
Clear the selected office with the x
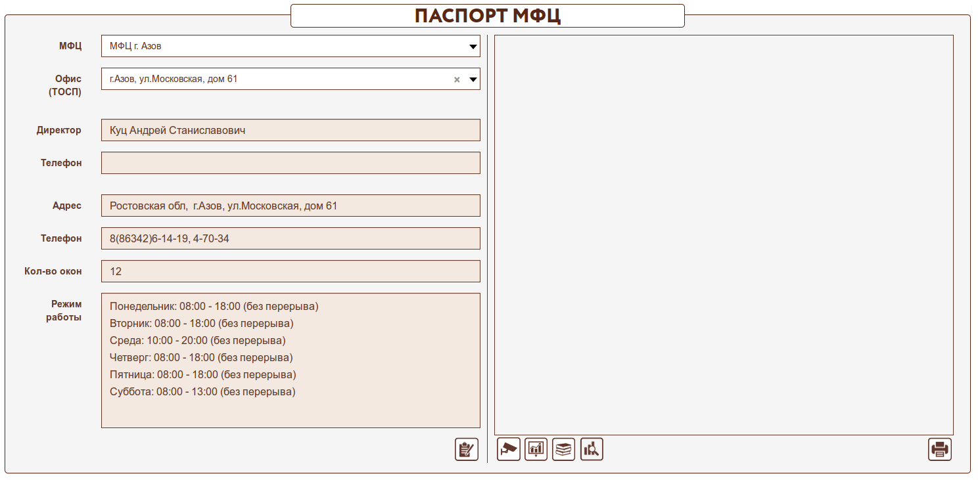point(457,79)
